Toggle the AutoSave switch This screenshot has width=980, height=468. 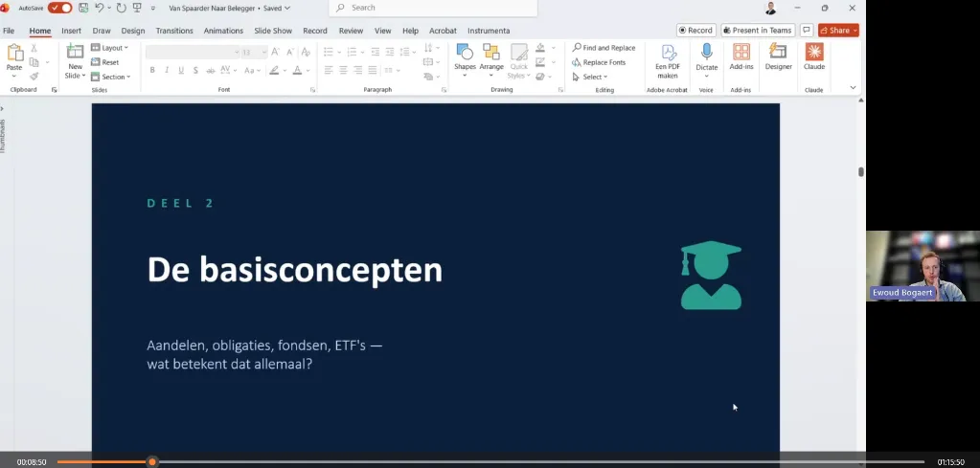(60, 8)
